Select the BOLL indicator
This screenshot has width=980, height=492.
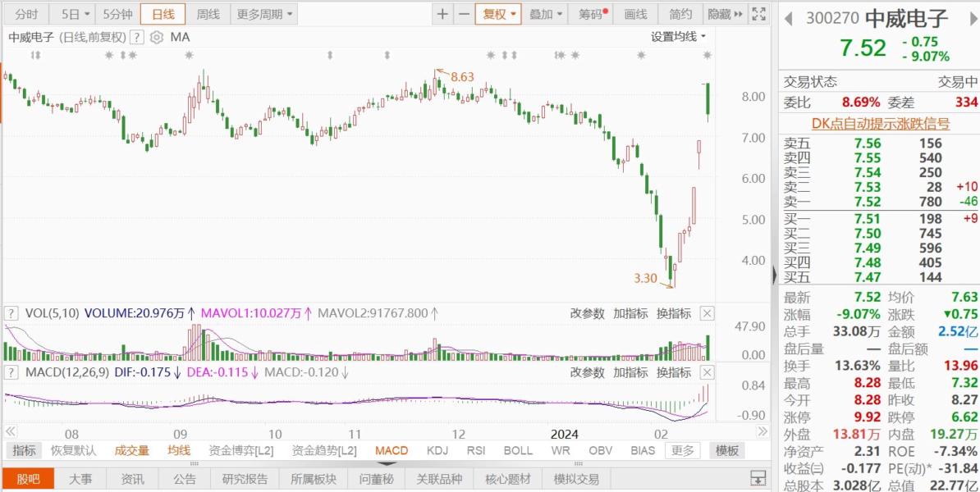pyautogui.click(x=518, y=451)
